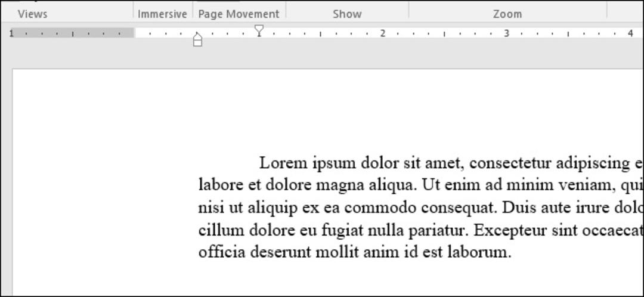
Task: Select the Zoom ribbon group label
Action: coord(507,14)
